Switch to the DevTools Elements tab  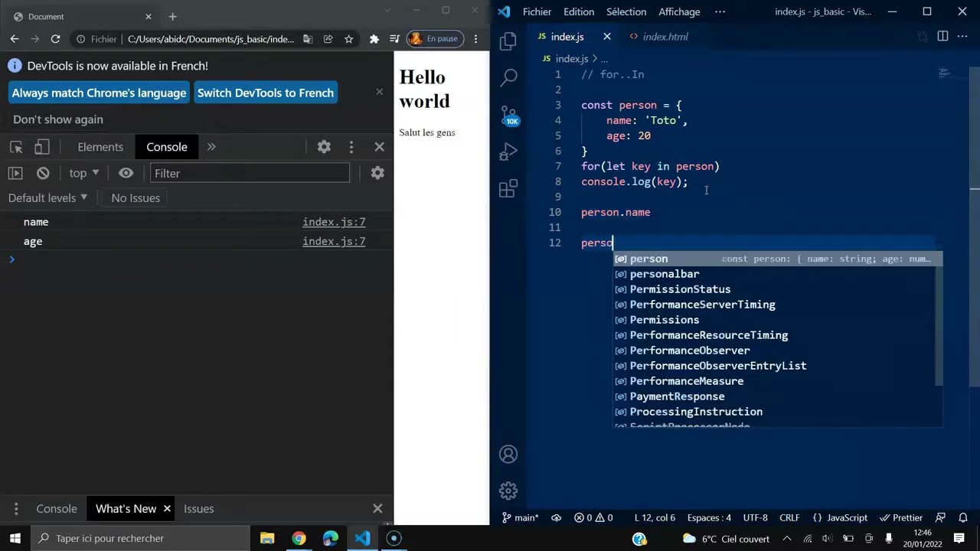point(100,147)
